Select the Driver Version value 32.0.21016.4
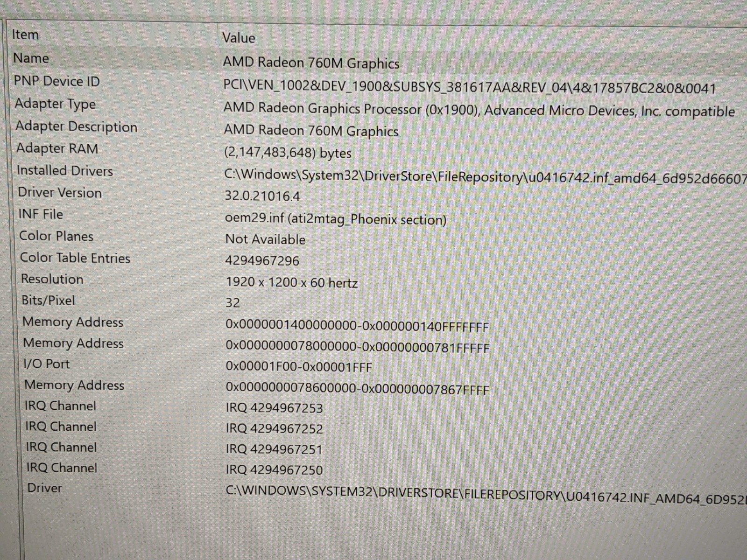The width and height of the screenshot is (747, 560). [x=262, y=196]
